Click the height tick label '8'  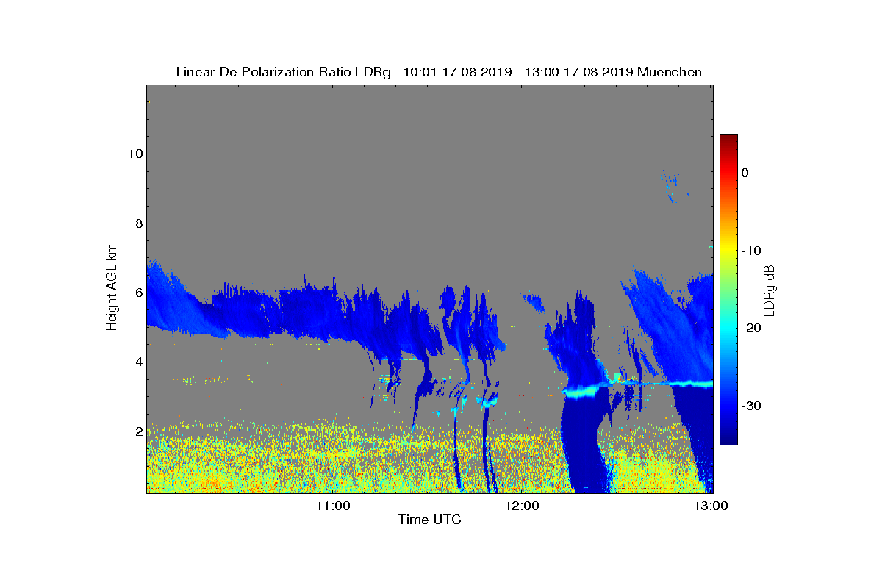[137, 223]
